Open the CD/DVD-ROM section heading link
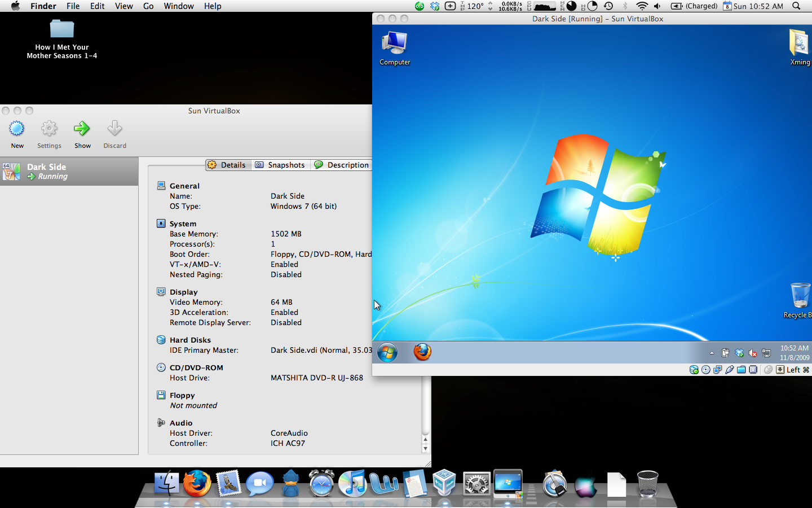 tap(196, 367)
